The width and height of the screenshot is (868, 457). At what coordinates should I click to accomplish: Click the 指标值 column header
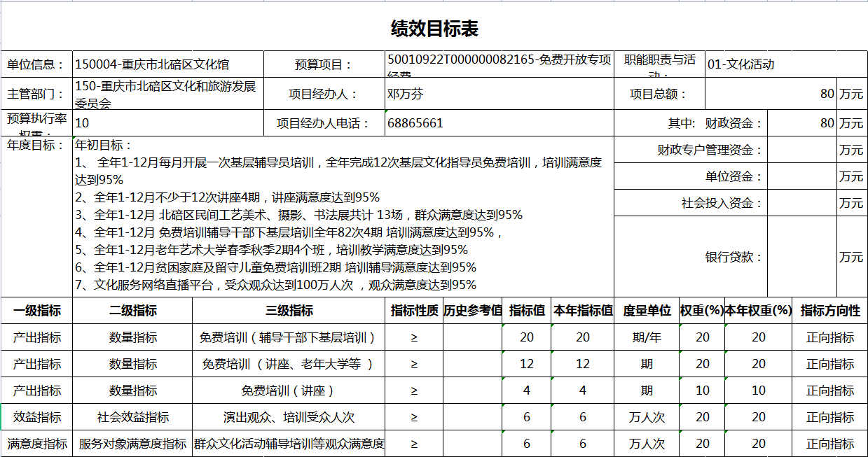(x=527, y=311)
